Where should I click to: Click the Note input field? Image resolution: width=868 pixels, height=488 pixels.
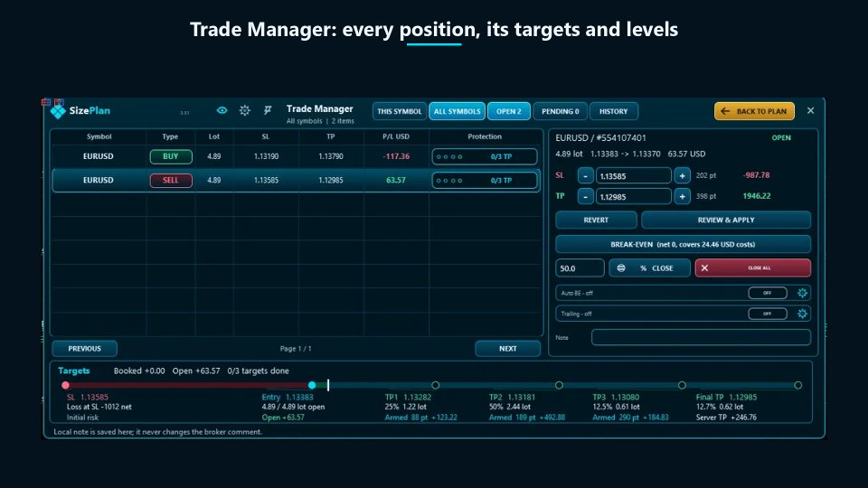click(701, 337)
